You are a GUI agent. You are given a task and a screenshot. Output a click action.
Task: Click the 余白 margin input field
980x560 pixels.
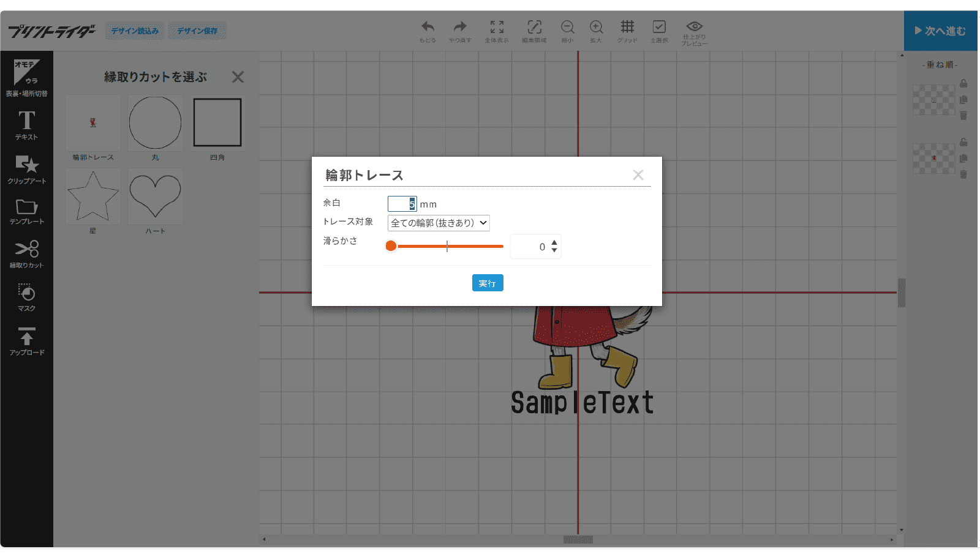point(401,204)
